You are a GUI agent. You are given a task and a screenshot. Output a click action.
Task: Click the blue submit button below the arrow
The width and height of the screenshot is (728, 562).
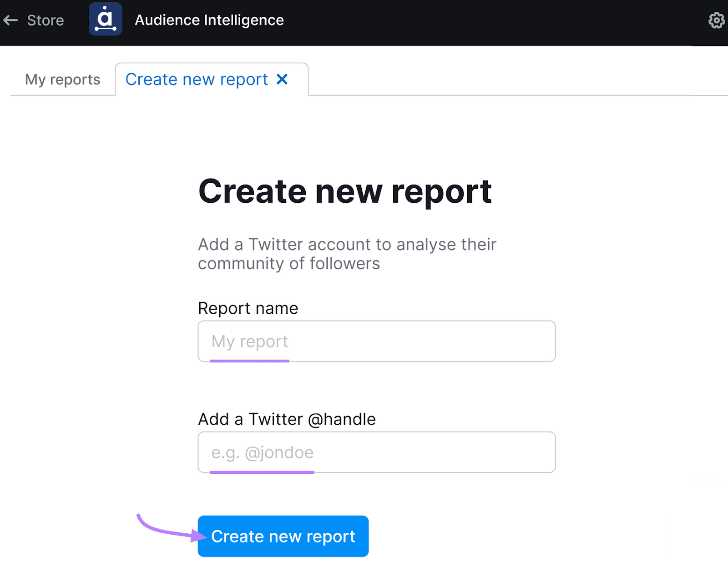pos(283,536)
